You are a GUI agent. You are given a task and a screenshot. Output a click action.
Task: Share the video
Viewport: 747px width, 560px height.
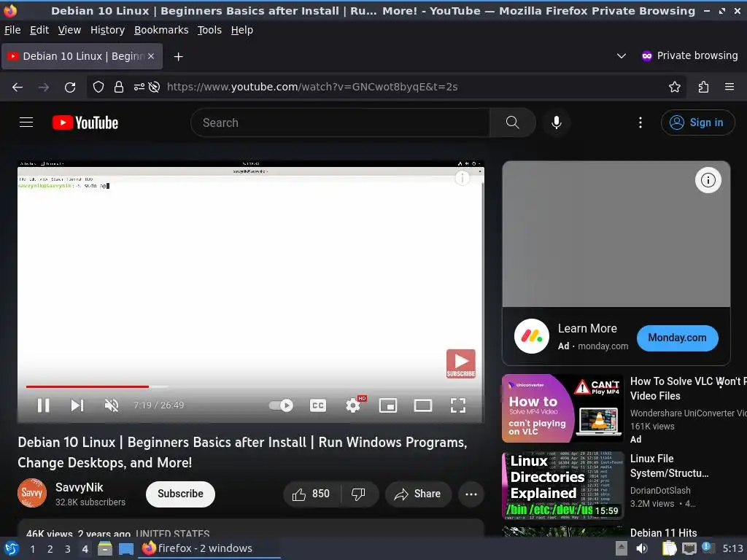tap(418, 494)
